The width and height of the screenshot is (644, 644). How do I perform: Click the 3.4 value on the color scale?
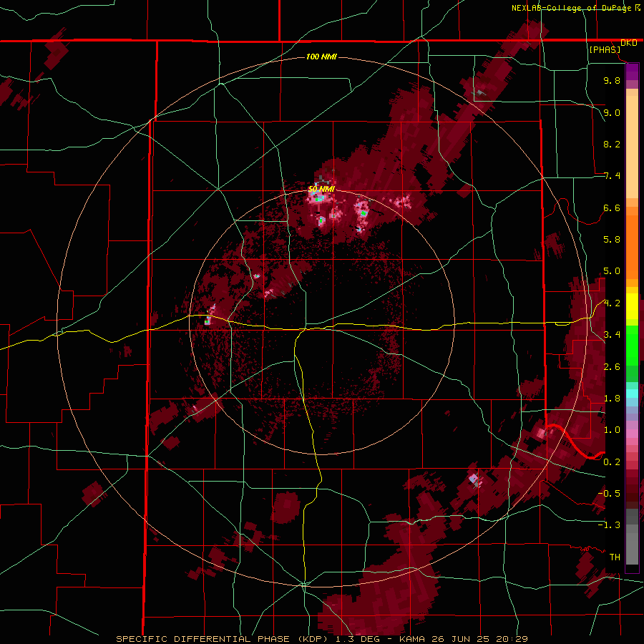[612, 335]
